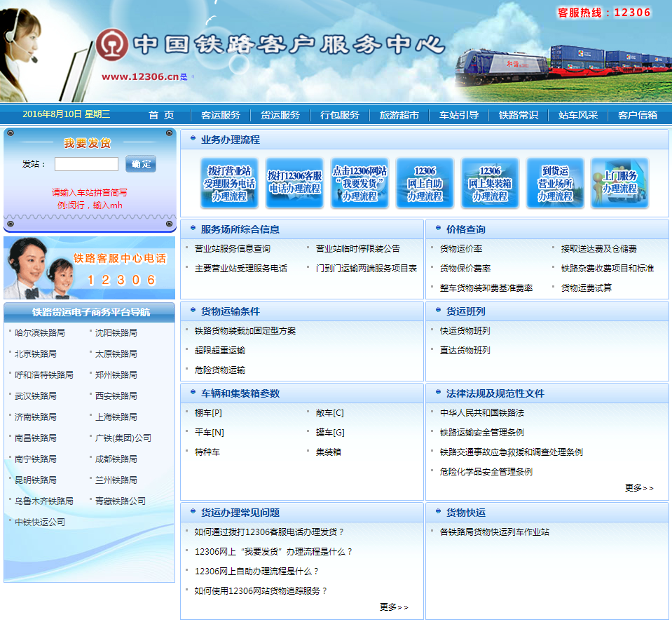Open the 货运服务 menu item

coord(280,115)
